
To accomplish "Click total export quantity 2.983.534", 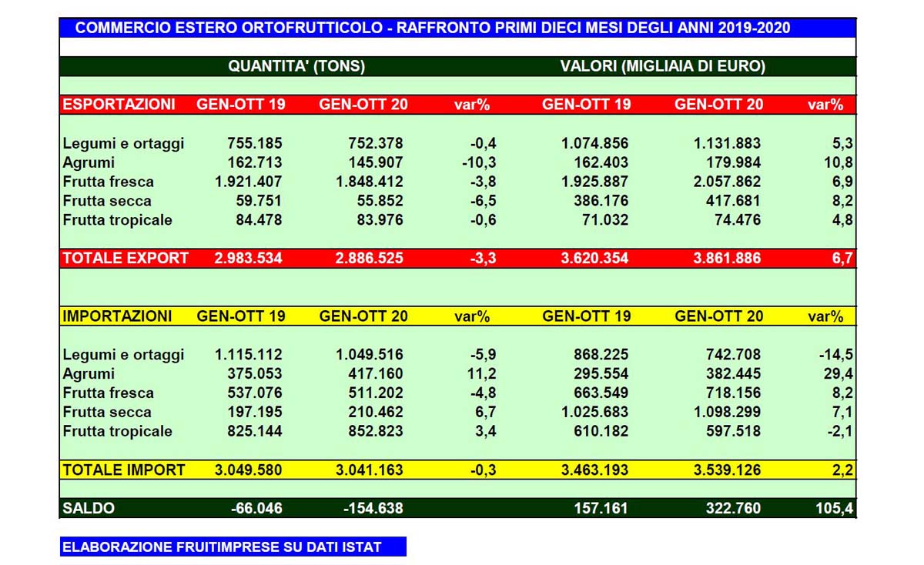I will pos(248,259).
